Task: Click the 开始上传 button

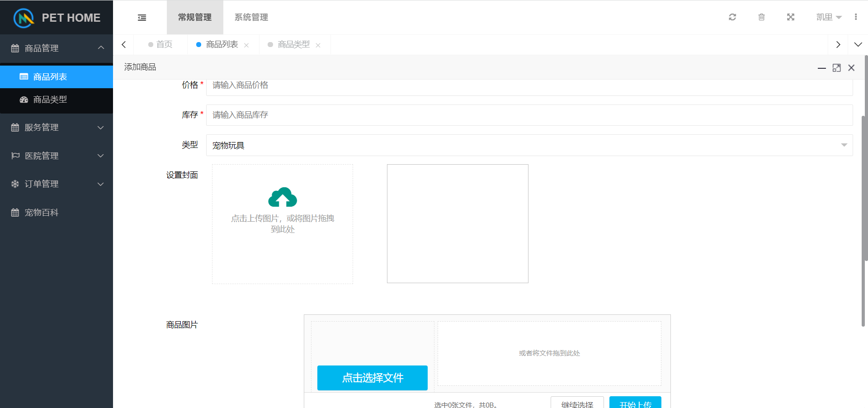Action: (635, 403)
